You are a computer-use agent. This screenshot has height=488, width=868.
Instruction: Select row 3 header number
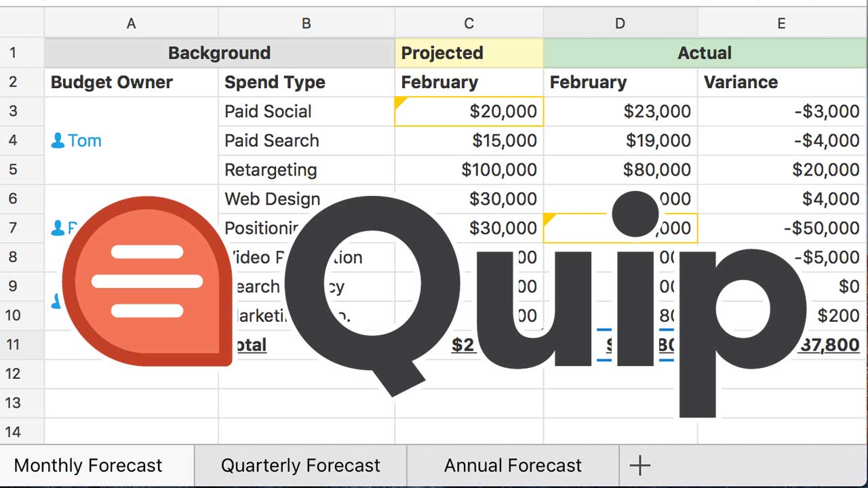click(x=13, y=111)
